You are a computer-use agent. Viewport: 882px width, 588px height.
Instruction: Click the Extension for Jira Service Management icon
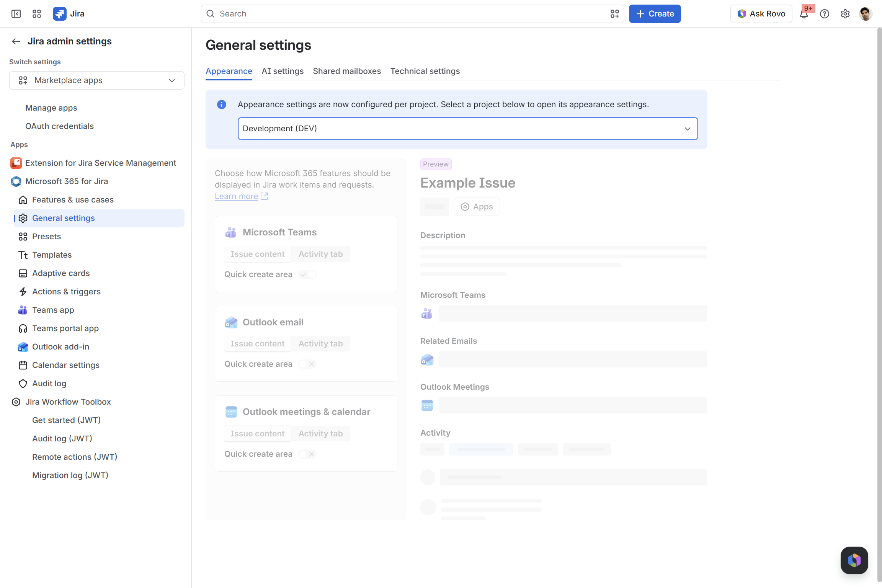[x=16, y=163]
